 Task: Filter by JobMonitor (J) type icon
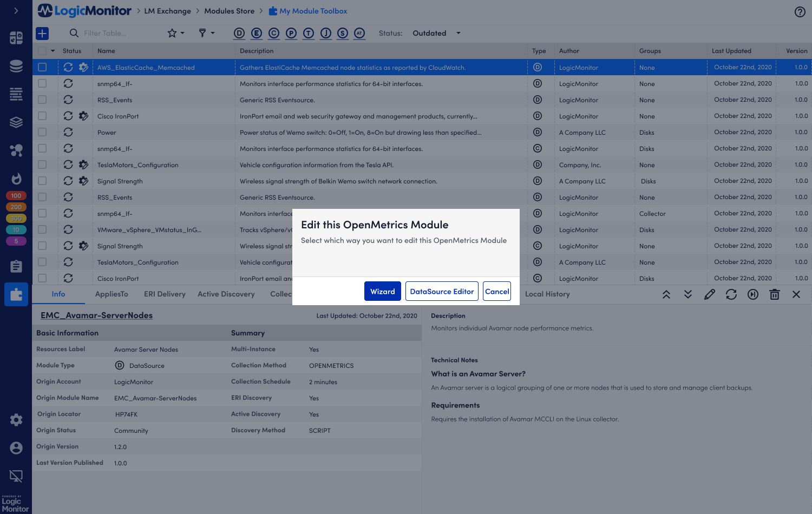(x=326, y=34)
